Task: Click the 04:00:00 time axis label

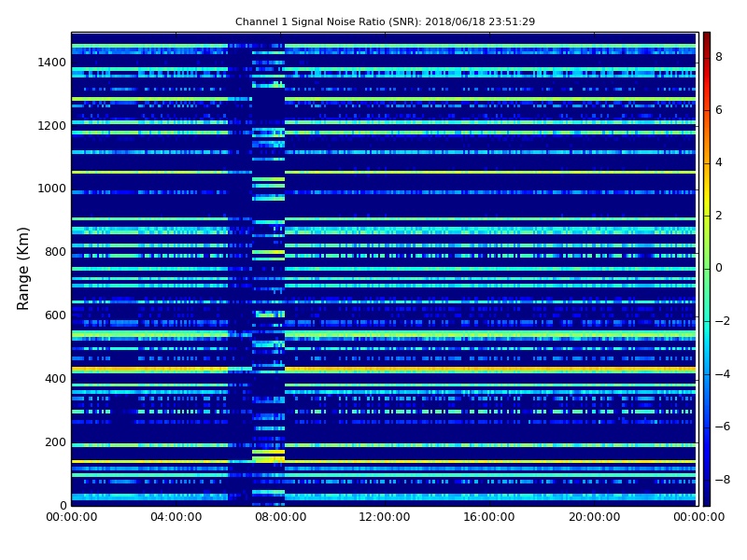Action: click(x=176, y=517)
